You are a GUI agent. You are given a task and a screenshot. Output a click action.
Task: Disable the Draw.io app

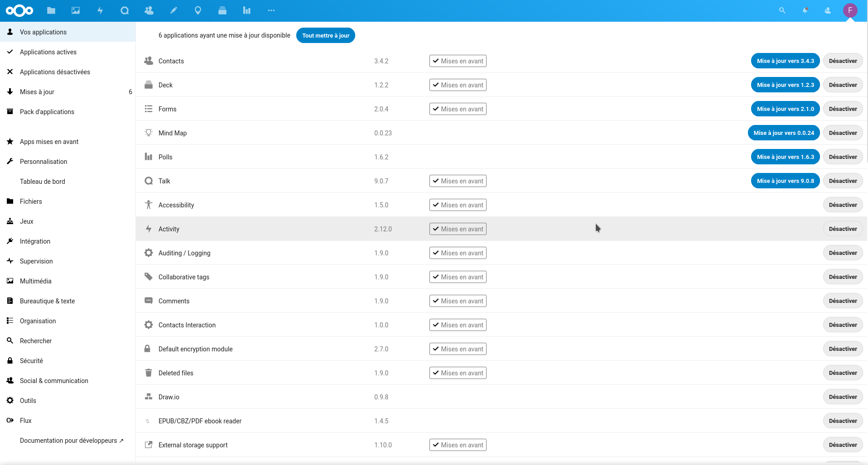point(843,397)
